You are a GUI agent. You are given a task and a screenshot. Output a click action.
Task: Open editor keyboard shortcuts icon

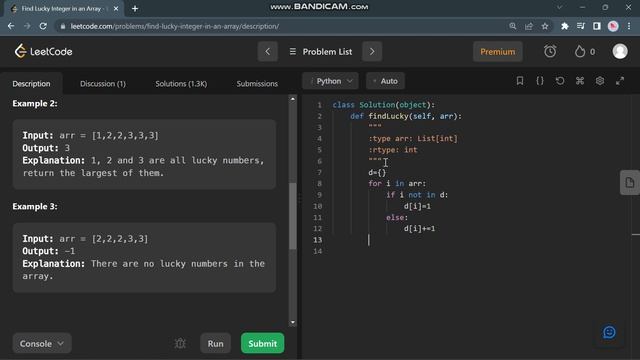580,81
